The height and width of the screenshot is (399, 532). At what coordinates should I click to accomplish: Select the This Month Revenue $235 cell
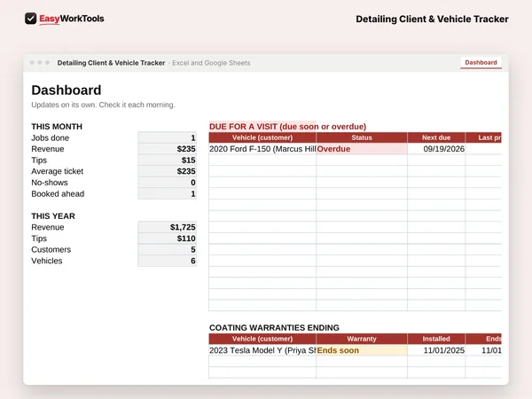tap(168, 149)
